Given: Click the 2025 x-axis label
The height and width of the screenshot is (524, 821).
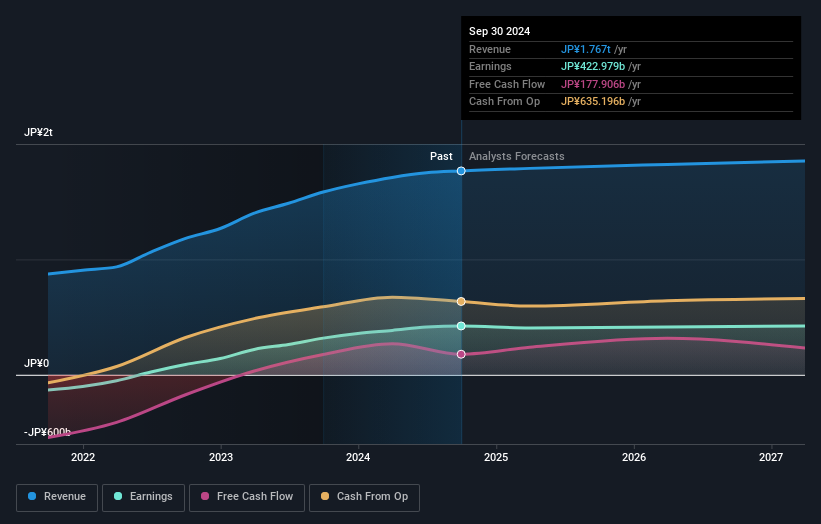Looking at the screenshot, I should [x=496, y=458].
